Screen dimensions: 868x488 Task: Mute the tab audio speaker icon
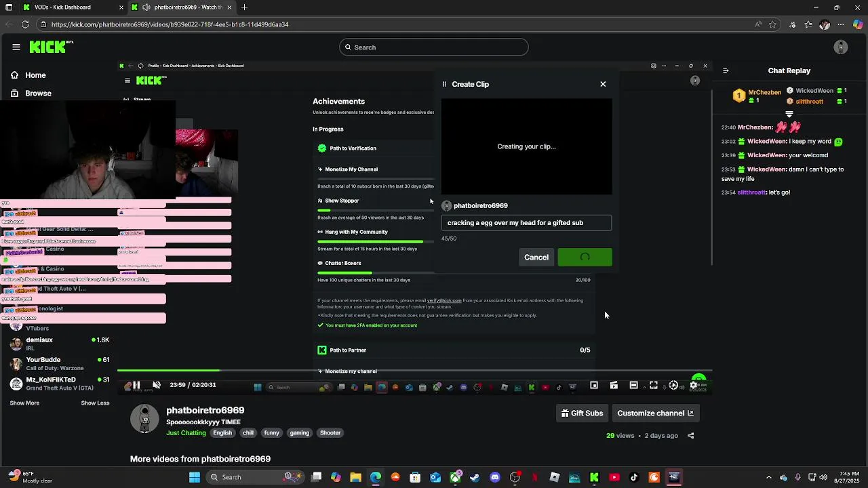point(146,7)
